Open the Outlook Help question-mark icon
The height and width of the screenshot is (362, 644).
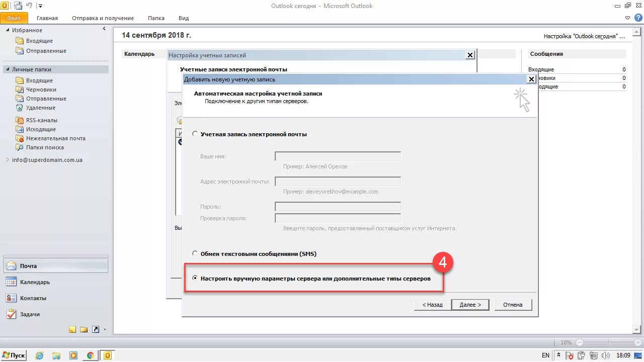[x=638, y=18]
